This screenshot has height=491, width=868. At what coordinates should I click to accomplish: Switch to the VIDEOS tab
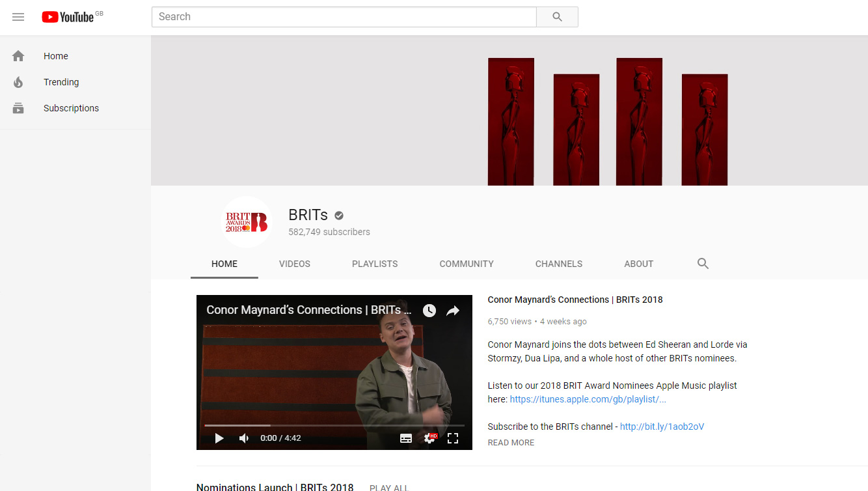pyautogui.click(x=295, y=264)
